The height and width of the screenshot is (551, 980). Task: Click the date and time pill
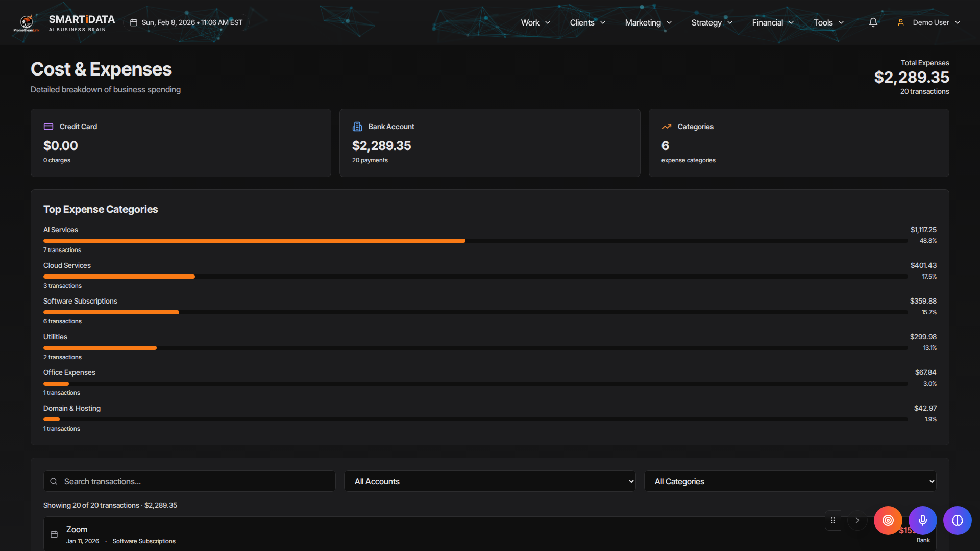[x=186, y=22]
